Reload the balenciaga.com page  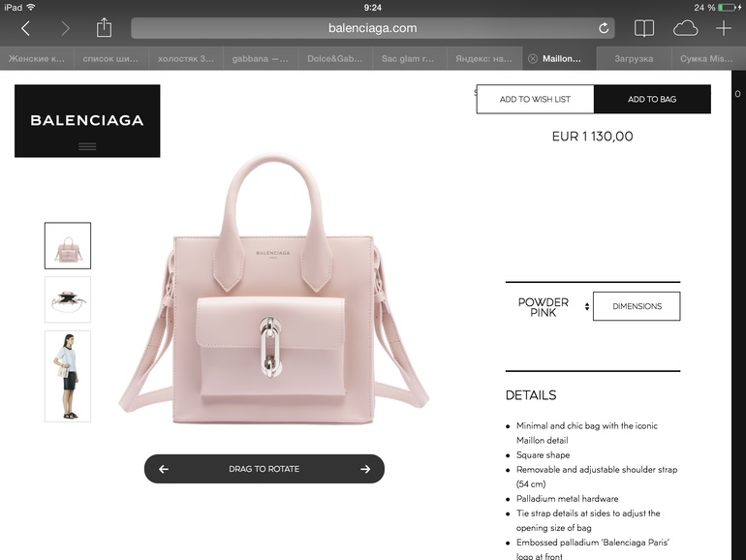[x=604, y=28]
